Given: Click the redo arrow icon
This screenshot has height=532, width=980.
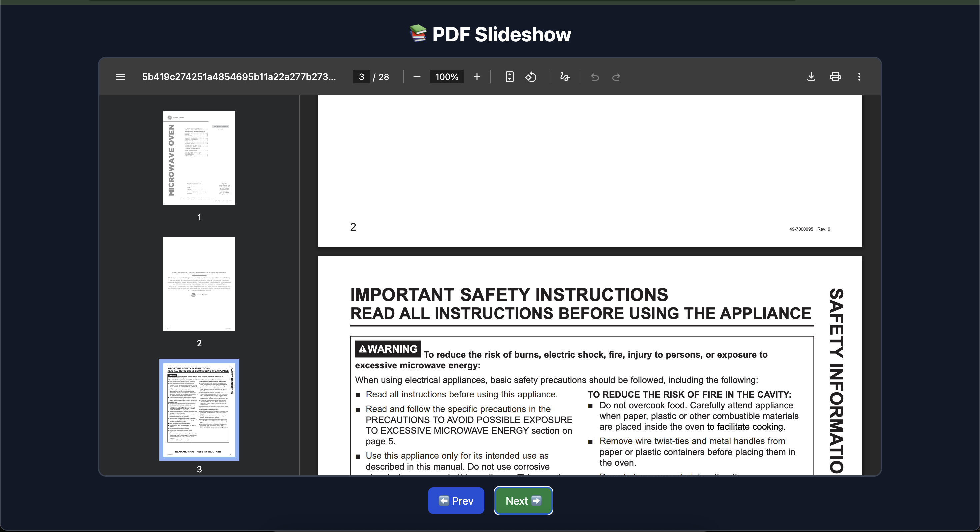Looking at the screenshot, I should click(616, 77).
